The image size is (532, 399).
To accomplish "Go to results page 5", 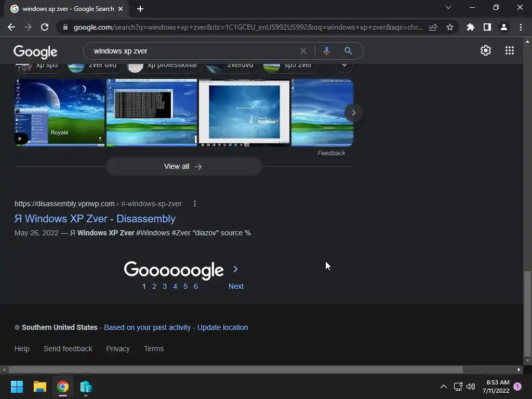I will 185,286.
